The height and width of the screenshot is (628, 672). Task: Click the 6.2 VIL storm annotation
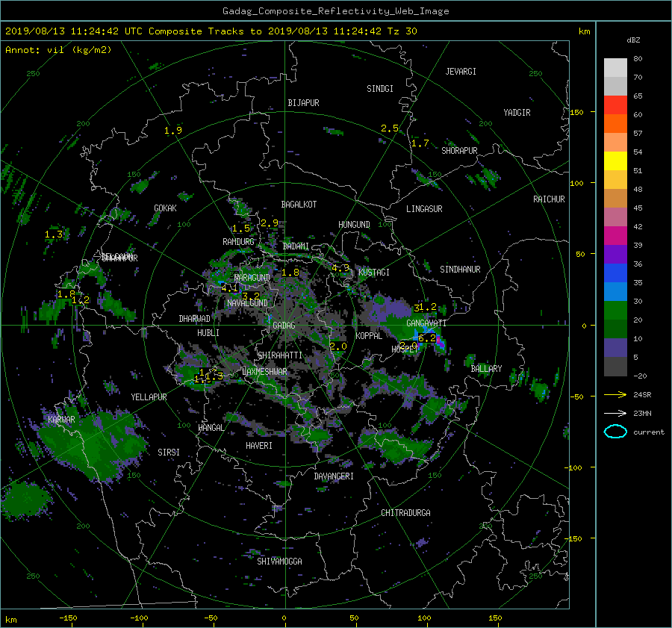tap(427, 338)
